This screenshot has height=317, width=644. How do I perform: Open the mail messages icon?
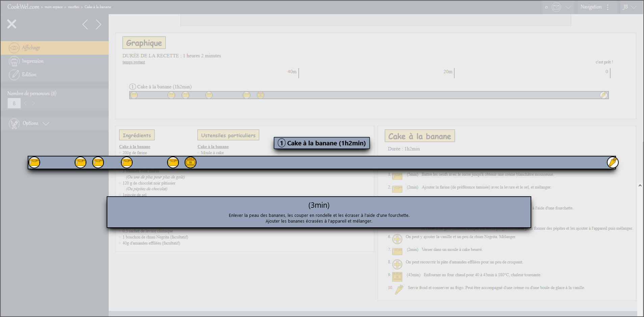[x=556, y=7]
